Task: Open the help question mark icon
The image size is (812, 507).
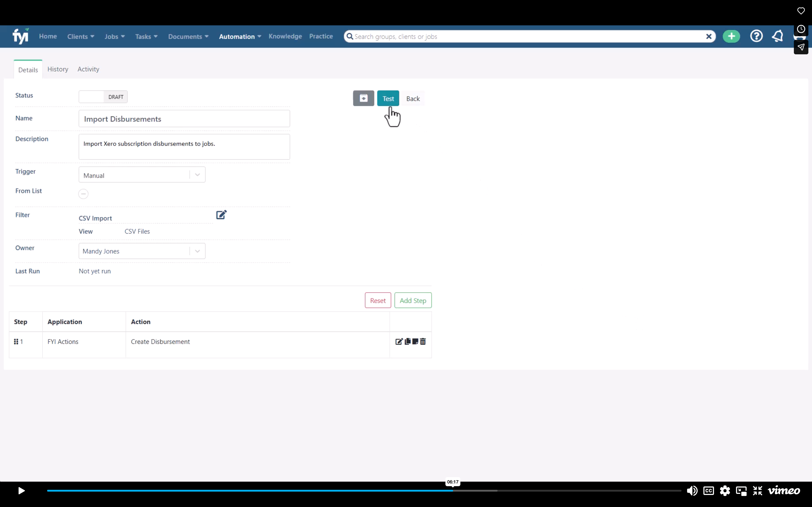Action: tap(756, 36)
